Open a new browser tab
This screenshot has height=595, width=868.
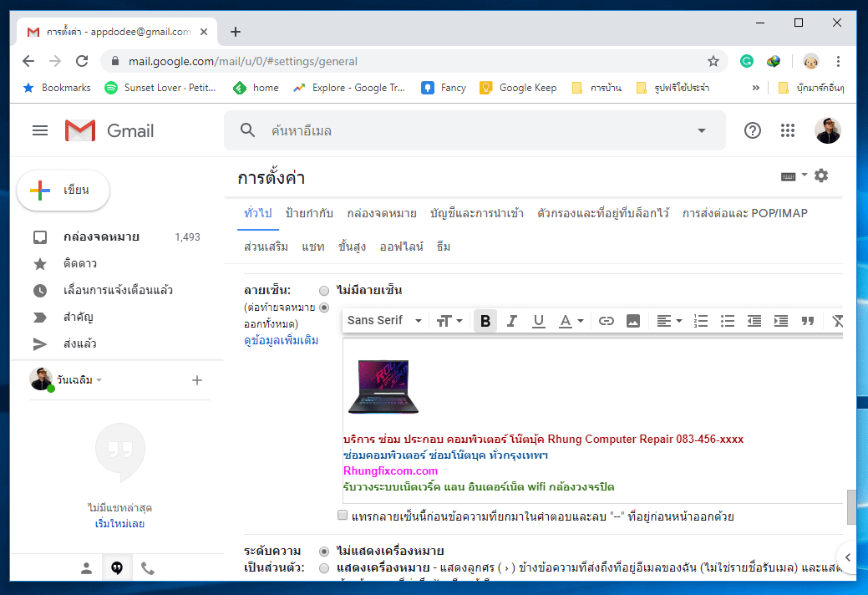tap(236, 32)
